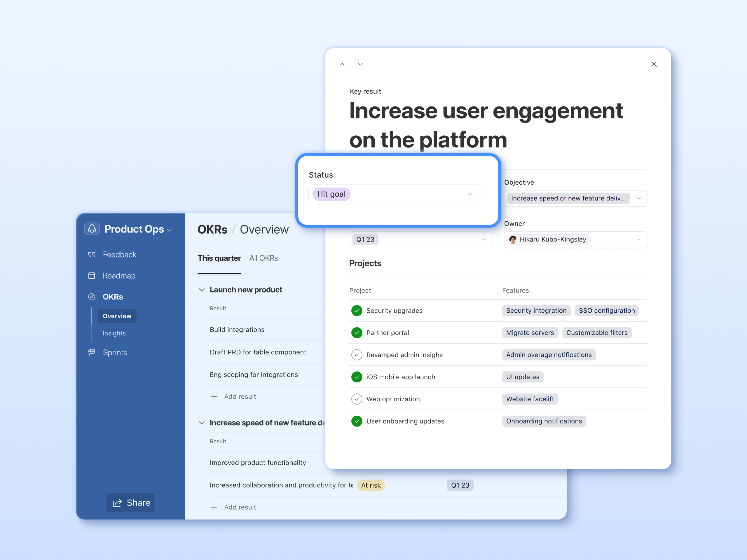Click the Roadmap calendar icon
The height and width of the screenshot is (560, 747).
coord(92,275)
